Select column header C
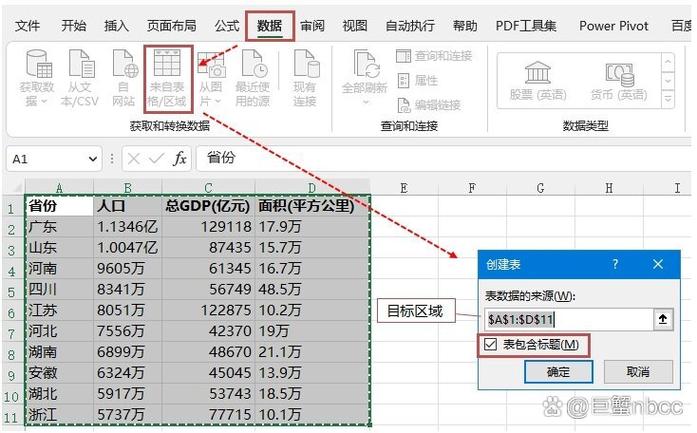 208,188
